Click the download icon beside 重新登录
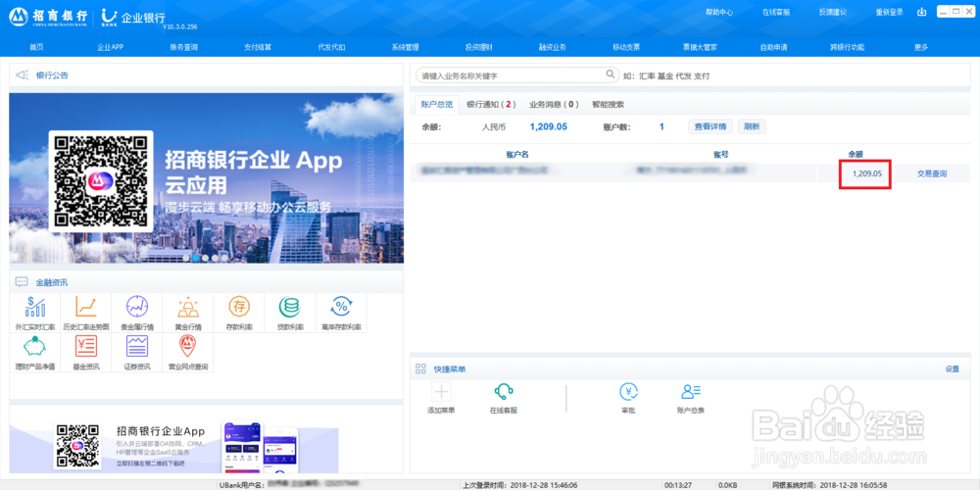The width and height of the screenshot is (980, 490). pyautogui.click(x=921, y=12)
